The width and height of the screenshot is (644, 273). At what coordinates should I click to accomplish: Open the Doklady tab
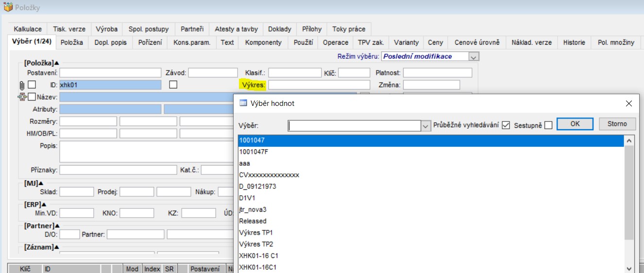[x=280, y=29]
